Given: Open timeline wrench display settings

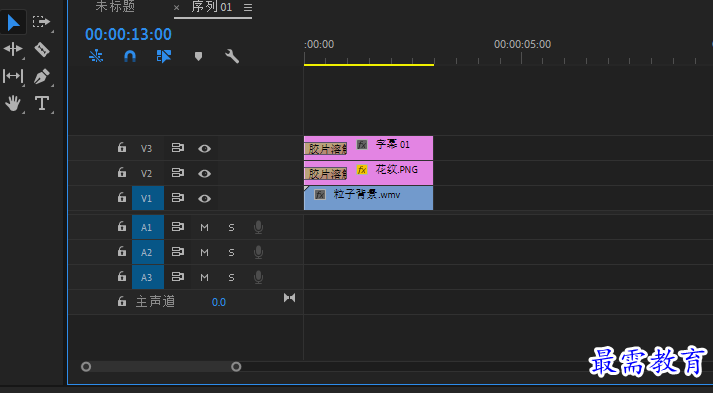Looking at the screenshot, I should 232,56.
